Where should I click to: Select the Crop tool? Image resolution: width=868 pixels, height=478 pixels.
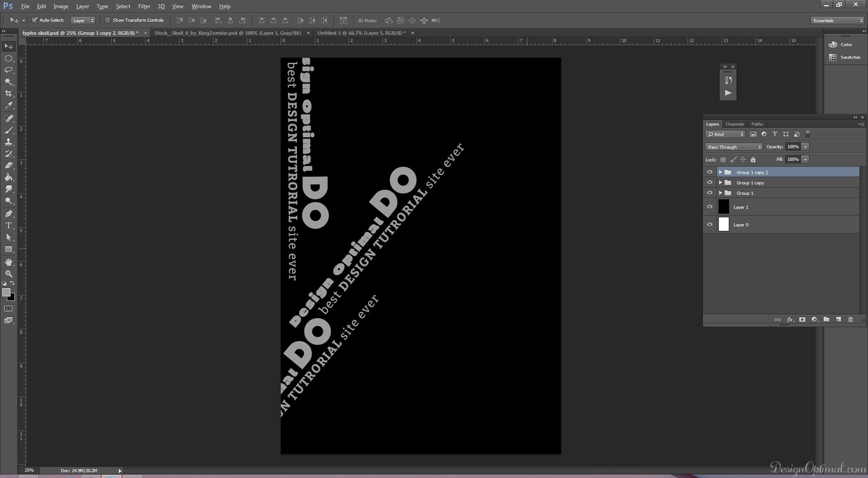pyautogui.click(x=9, y=94)
